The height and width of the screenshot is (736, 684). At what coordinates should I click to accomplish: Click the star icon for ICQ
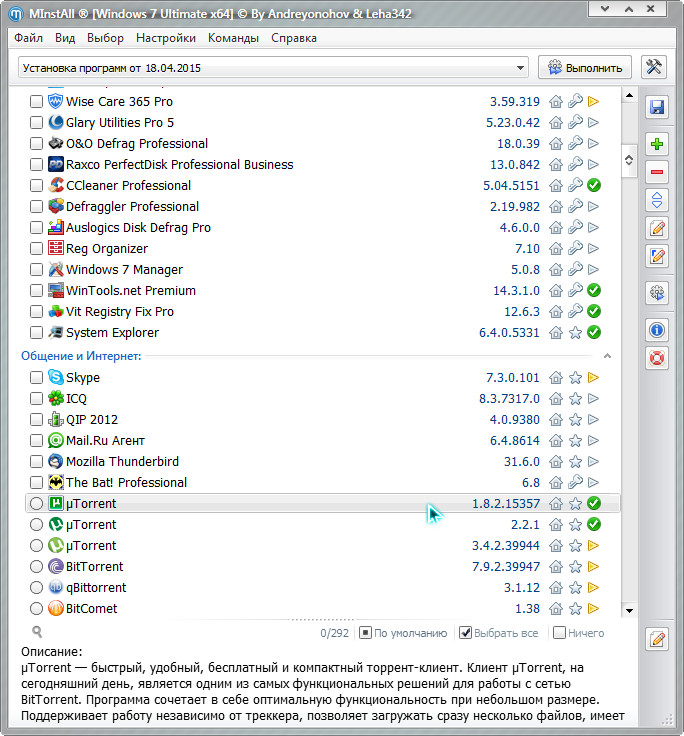click(575, 399)
